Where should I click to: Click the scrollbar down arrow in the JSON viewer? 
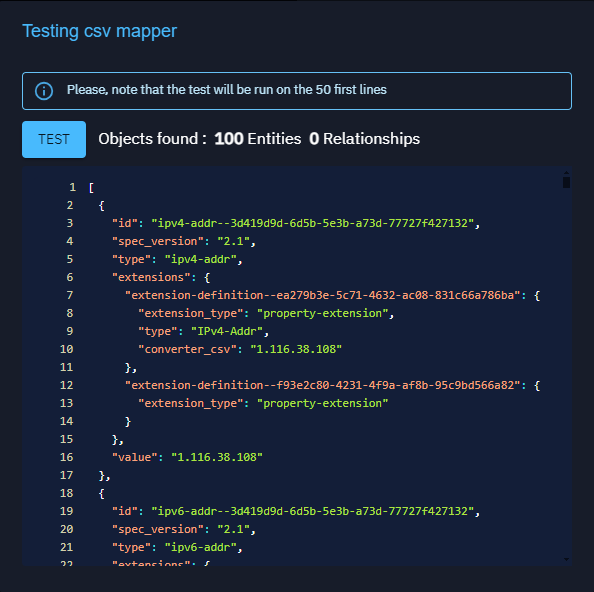point(566,559)
